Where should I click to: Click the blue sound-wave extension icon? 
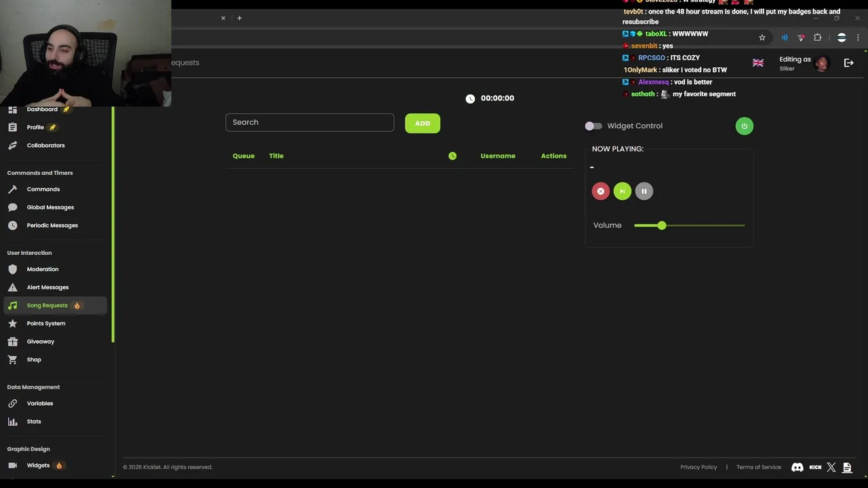[785, 38]
